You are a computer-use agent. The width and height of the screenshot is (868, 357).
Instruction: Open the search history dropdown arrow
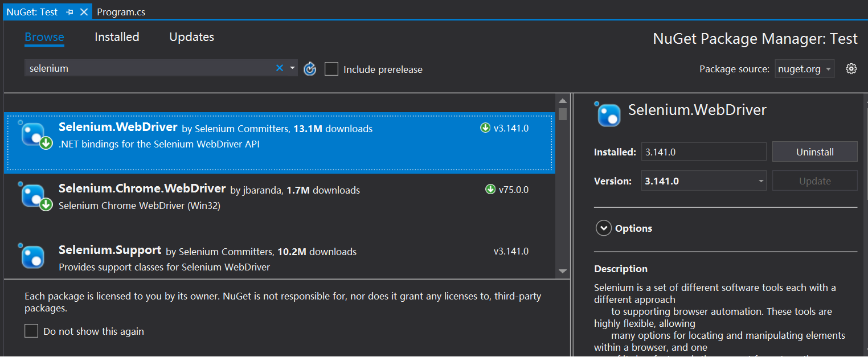point(292,68)
